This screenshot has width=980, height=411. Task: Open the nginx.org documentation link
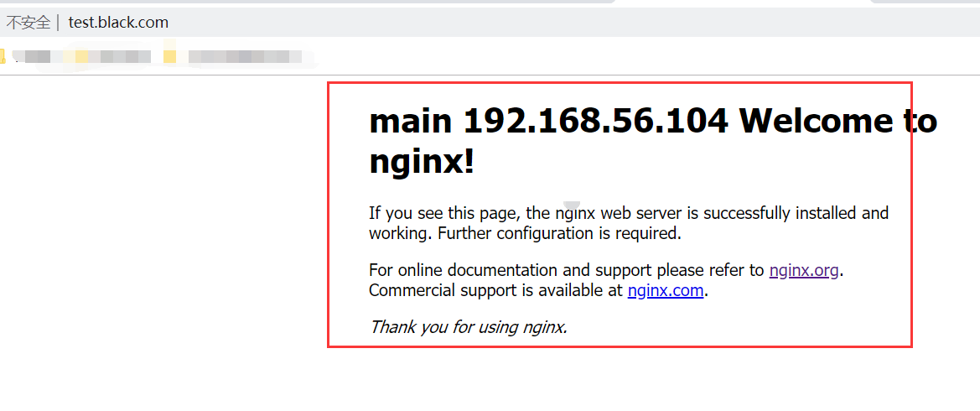pos(804,271)
